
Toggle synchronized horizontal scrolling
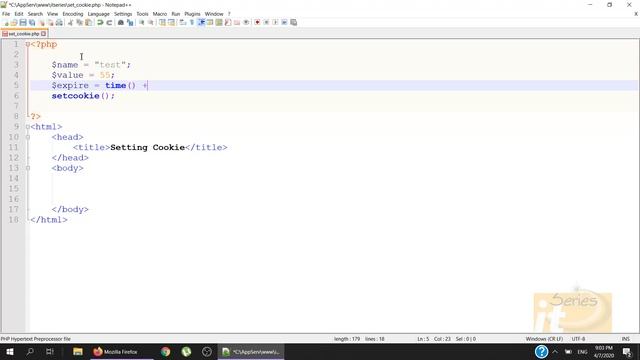[171, 22]
